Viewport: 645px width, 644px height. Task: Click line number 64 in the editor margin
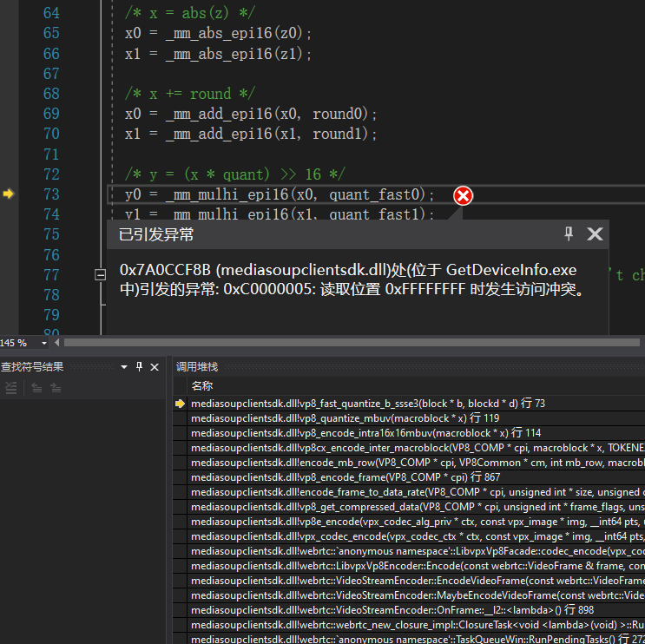click(x=51, y=13)
